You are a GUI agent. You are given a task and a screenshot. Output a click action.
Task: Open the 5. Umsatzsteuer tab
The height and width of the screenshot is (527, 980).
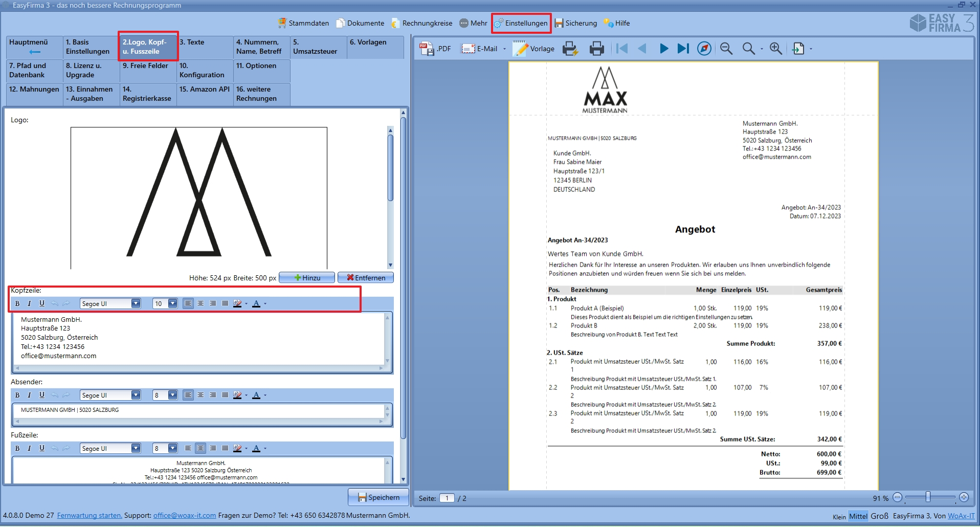tap(318, 47)
